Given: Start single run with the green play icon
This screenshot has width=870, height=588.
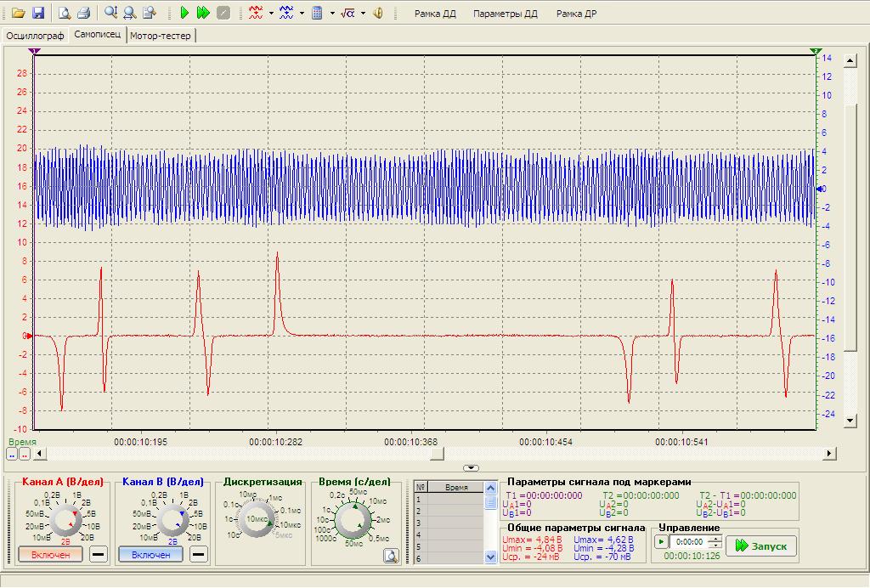Looking at the screenshot, I should click(x=184, y=13).
